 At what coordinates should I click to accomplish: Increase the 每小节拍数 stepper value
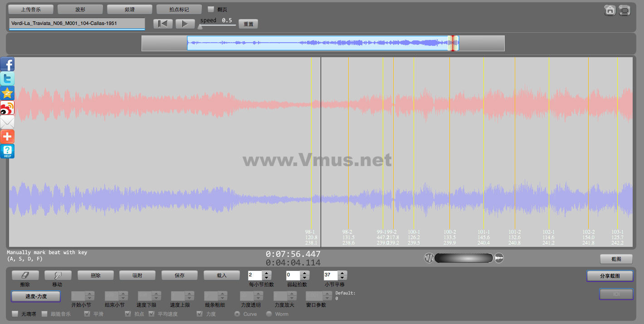click(x=267, y=273)
